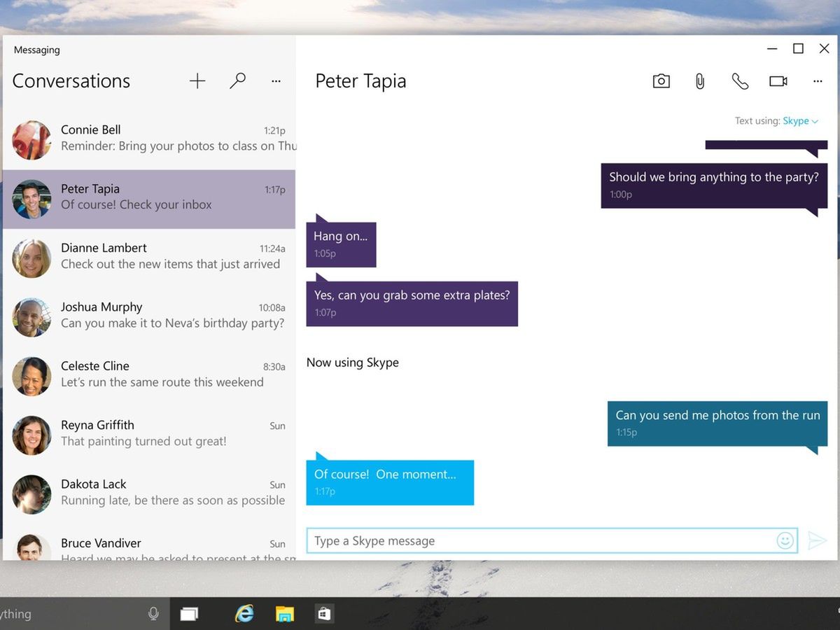The width and height of the screenshot is (840, 630).
Task: Open more options for Conversations
Action: (x=276, y=80)
